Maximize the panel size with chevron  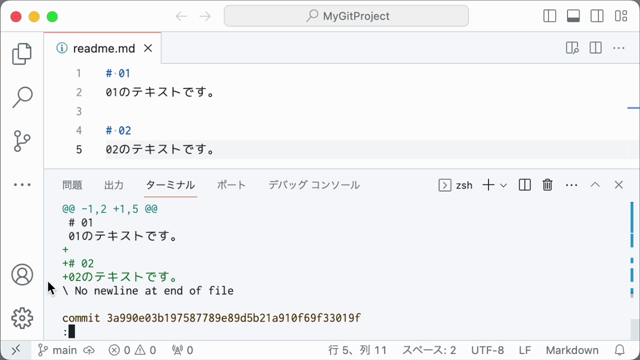click(595, 185)
